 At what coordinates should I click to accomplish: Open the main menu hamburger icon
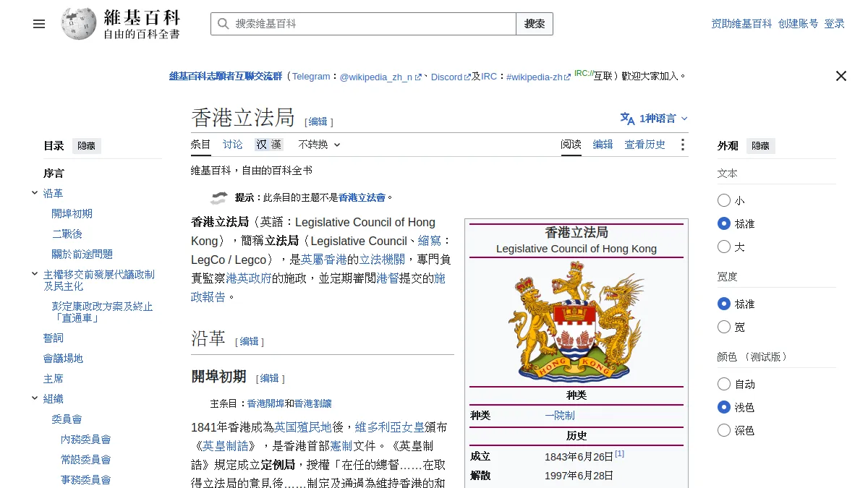click(39, 24)
